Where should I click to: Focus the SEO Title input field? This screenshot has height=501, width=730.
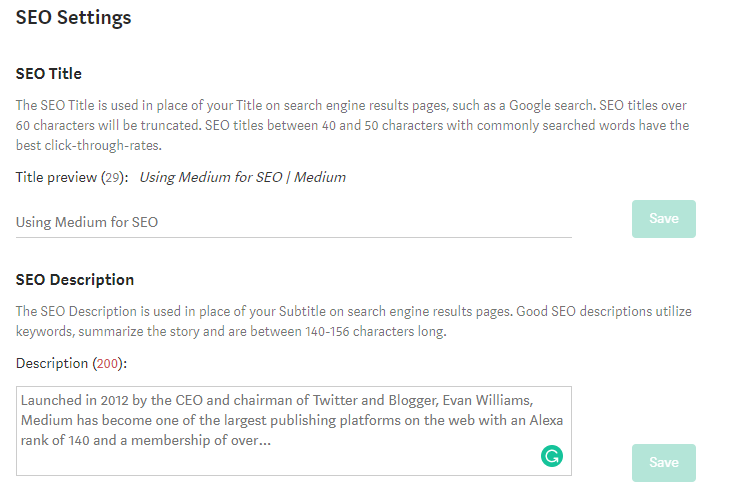pyautogui.click(x=292, y=222)
